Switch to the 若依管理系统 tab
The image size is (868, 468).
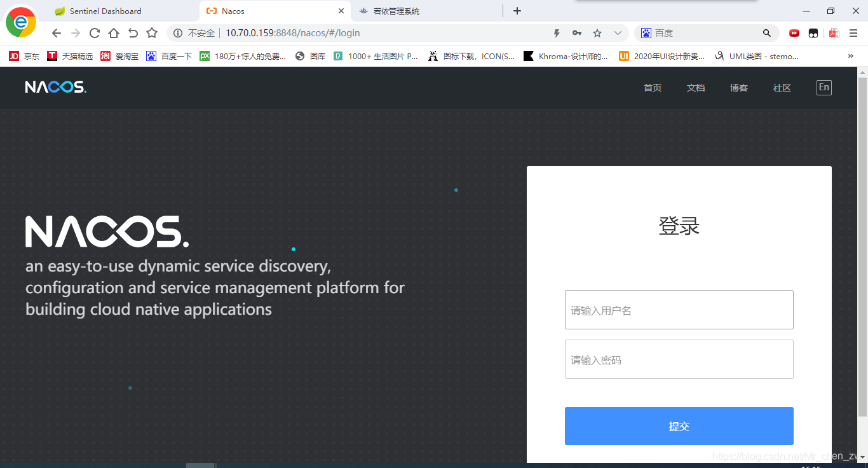tap(396, 11)
